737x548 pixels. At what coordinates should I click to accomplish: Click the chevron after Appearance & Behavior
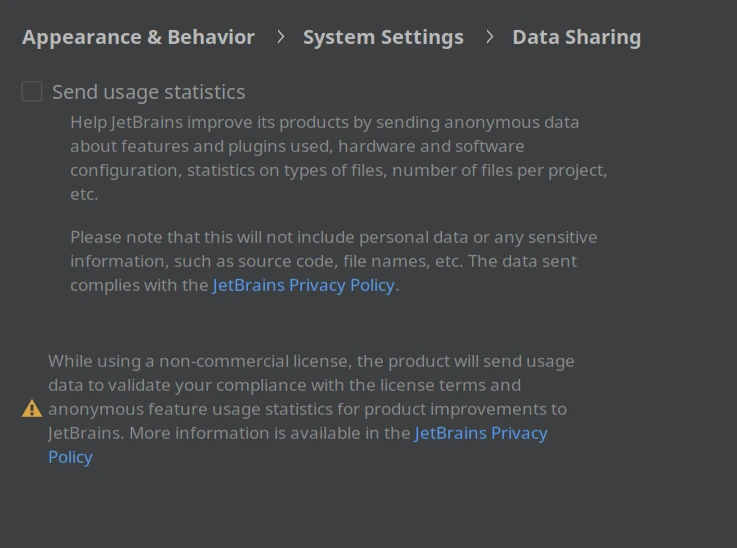[x=281, y=37]
